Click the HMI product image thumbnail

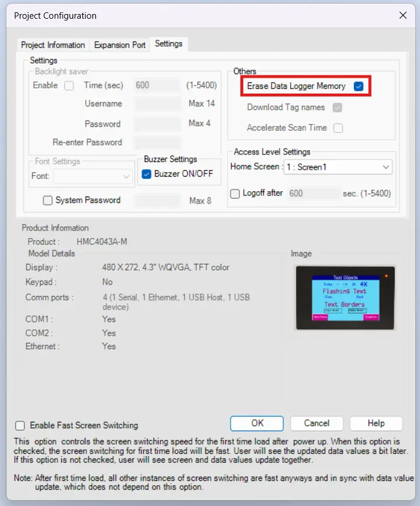pyautogui.click(x=345, y=298)
